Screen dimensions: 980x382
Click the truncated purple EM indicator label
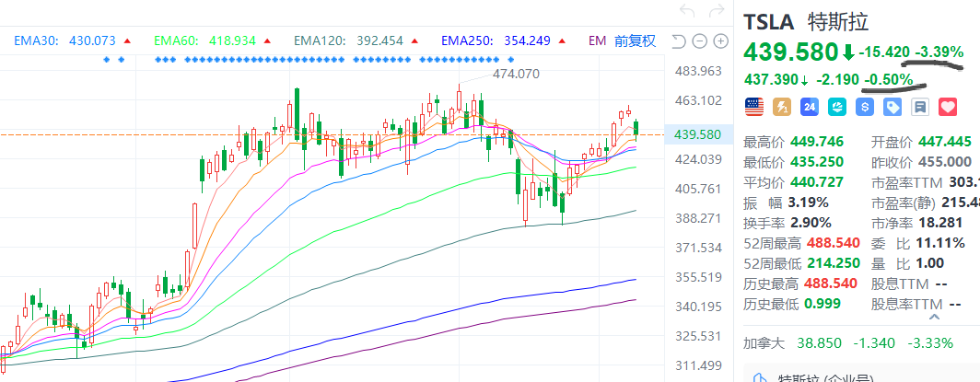point(597,41)
